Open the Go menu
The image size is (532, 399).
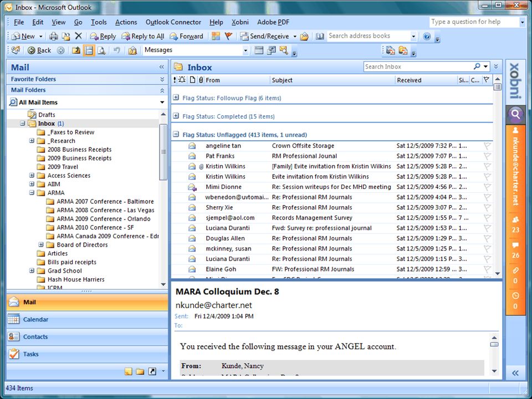tap(78, 22)
